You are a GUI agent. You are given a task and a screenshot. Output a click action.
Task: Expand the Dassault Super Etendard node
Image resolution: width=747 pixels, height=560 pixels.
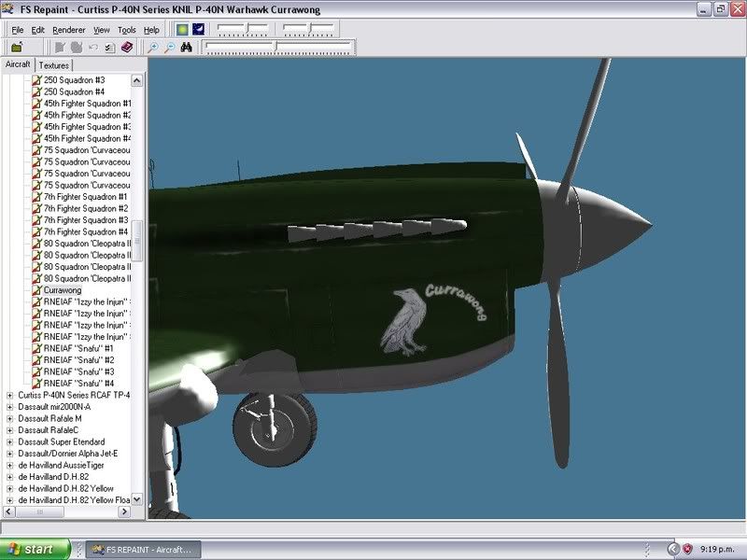pyautogui.click(x=9, y=441)
